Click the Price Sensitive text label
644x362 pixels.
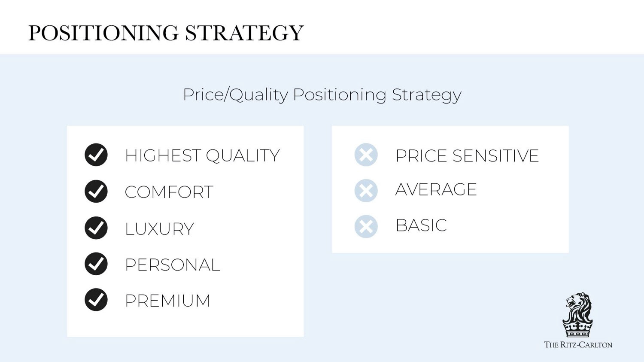(467, 155)
